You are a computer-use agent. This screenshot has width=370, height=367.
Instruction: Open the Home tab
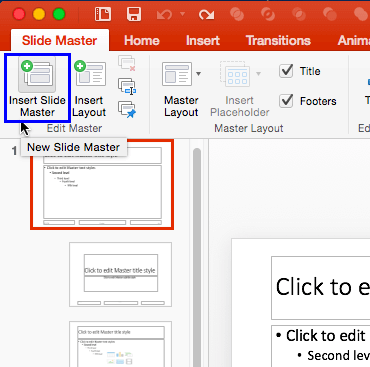142,41
